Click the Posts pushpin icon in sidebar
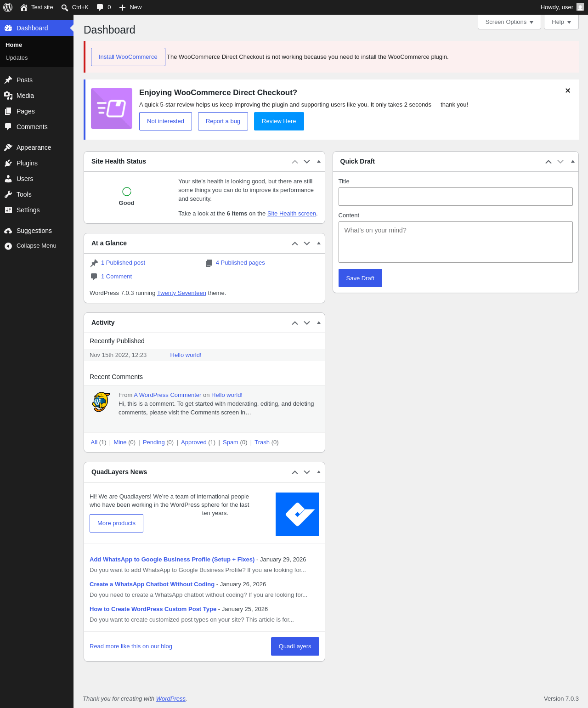This screenshot has height=708, width=588. 8,80
